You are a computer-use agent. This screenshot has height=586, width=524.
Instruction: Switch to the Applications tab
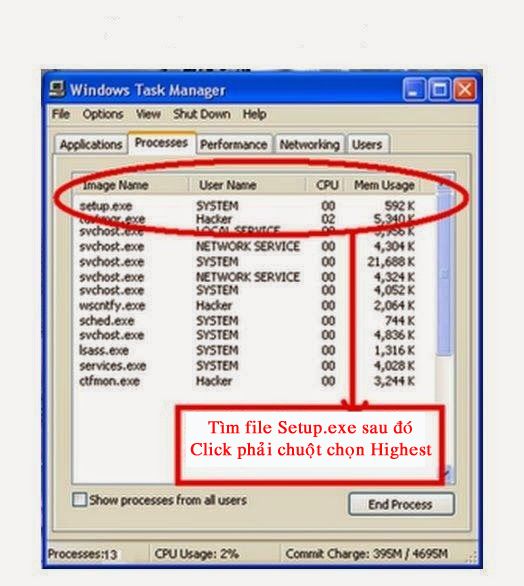point(91,144)
